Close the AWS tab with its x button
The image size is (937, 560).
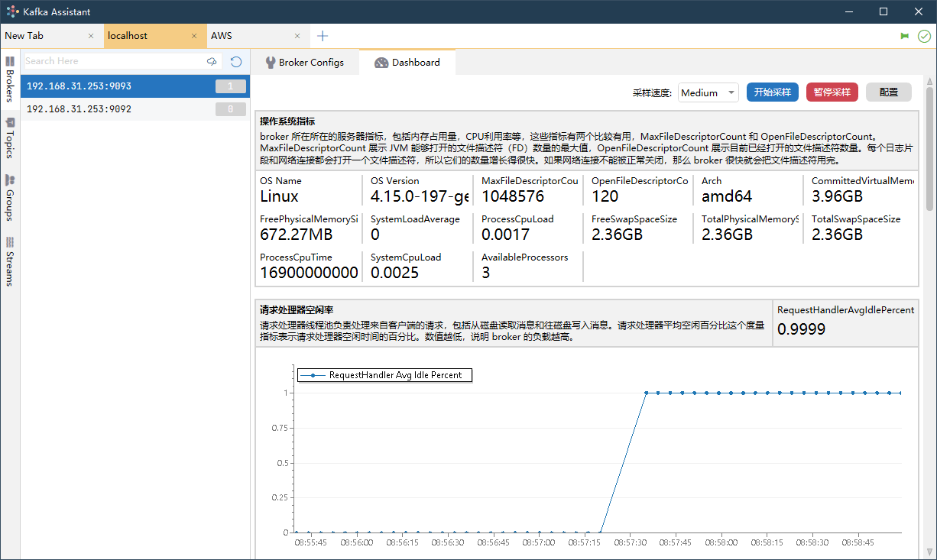coord(297,35)
